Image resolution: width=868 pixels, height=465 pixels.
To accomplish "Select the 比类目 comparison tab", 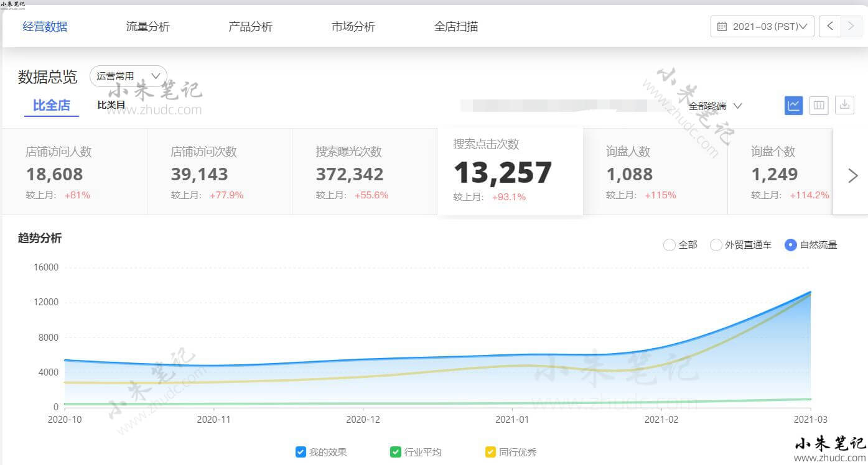I will [x=111, y=105].
